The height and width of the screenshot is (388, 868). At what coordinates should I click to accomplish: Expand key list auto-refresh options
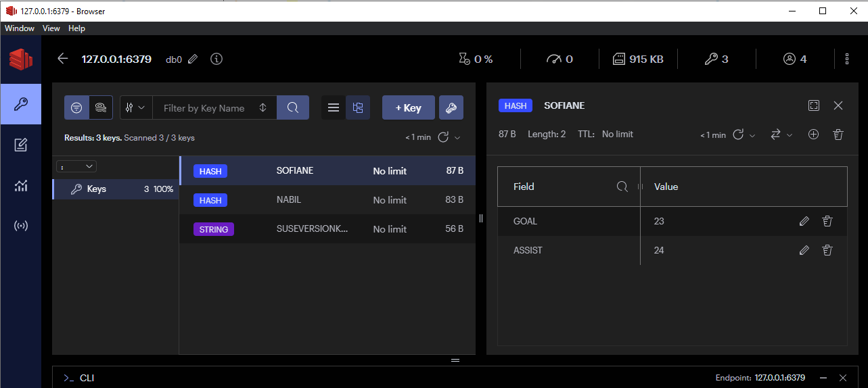click(458, 138)
